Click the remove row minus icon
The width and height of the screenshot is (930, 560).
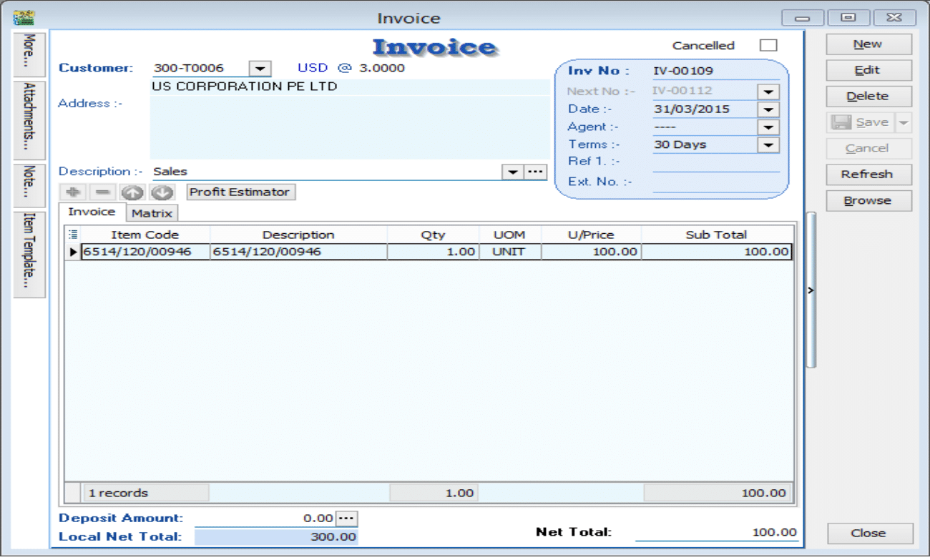click(x=102, y=192)
